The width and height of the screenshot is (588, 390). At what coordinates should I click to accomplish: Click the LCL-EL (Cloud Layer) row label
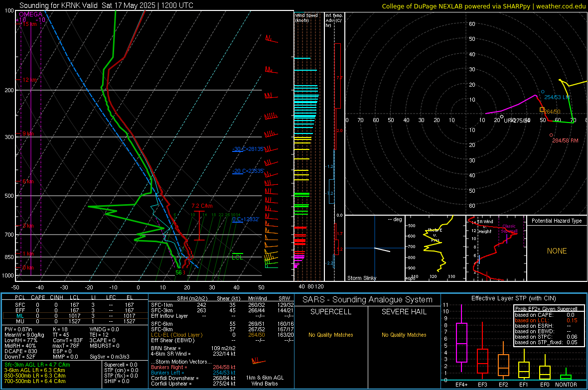pyautogui.click(x=176, y=335)
